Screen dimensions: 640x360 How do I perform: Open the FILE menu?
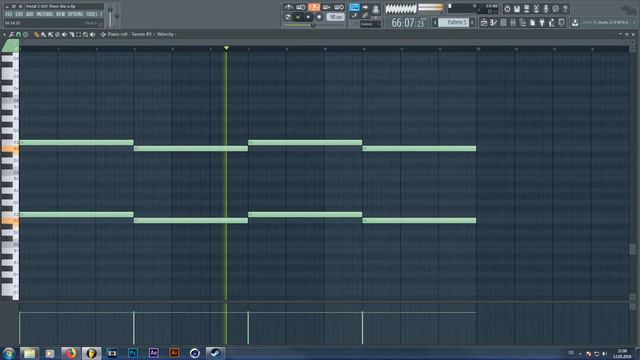[x=9, y=14]
